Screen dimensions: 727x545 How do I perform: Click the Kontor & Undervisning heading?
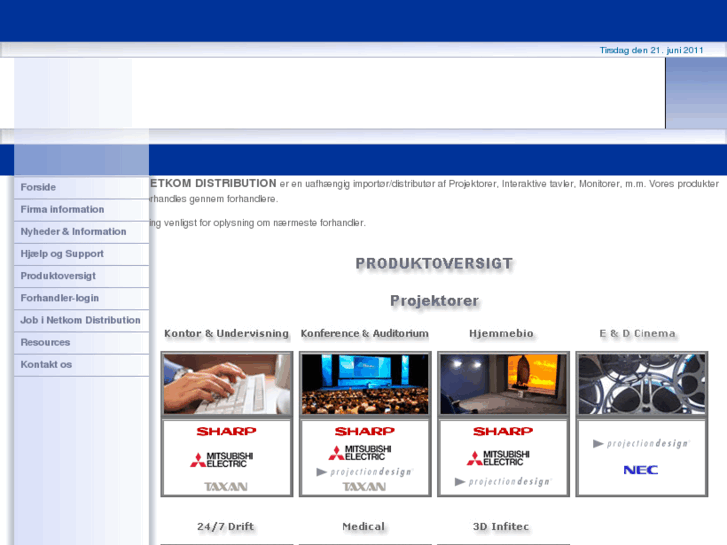click(x=226, y=333)
